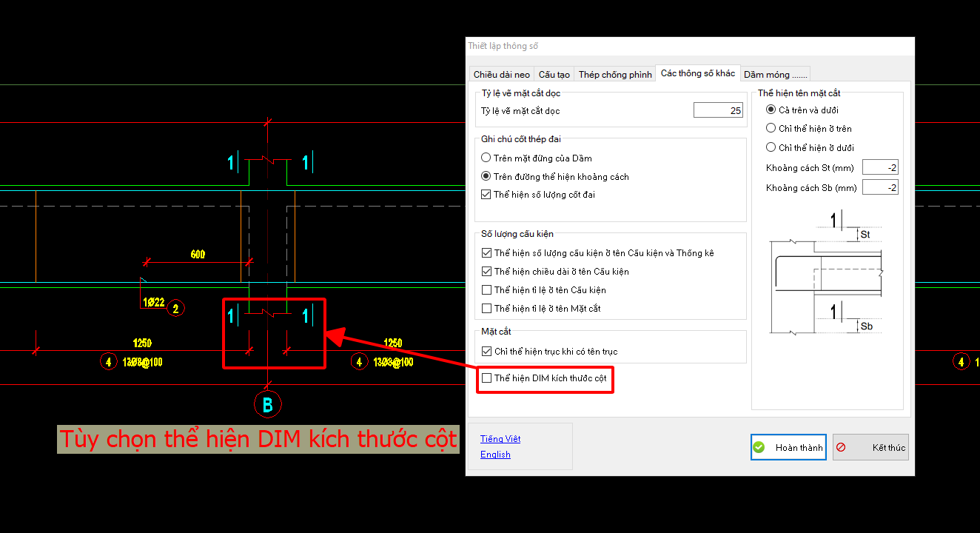
Task: Choose Chỉ thể hiện ở trên radio button
Action: click(x=771, y=128)
